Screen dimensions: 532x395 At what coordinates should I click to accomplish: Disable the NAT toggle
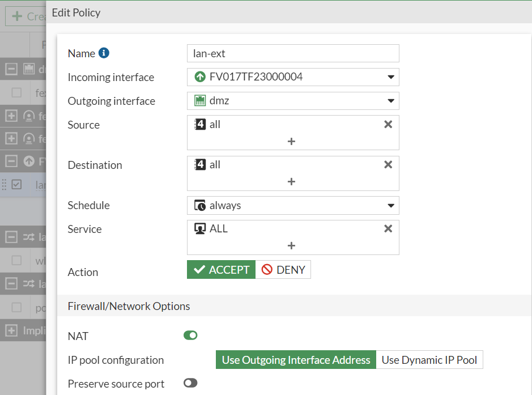[190, 335]
